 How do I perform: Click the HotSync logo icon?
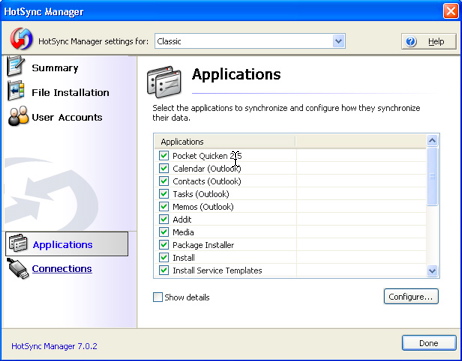[21, 39]
